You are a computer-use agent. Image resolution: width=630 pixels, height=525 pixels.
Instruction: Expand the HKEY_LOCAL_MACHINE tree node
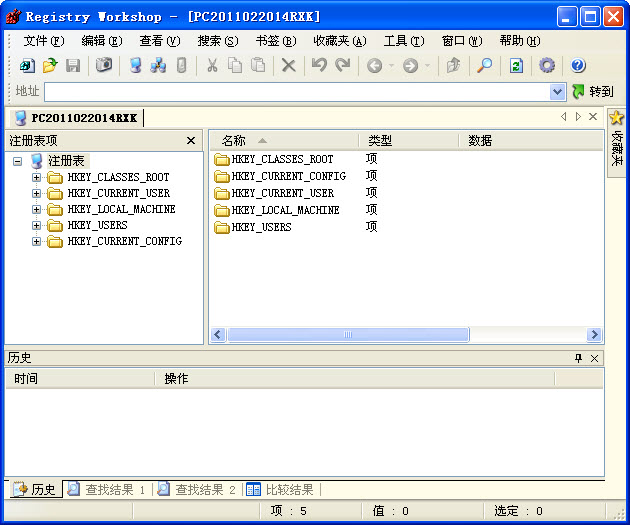pyautogui.click(x=37, y=210)
